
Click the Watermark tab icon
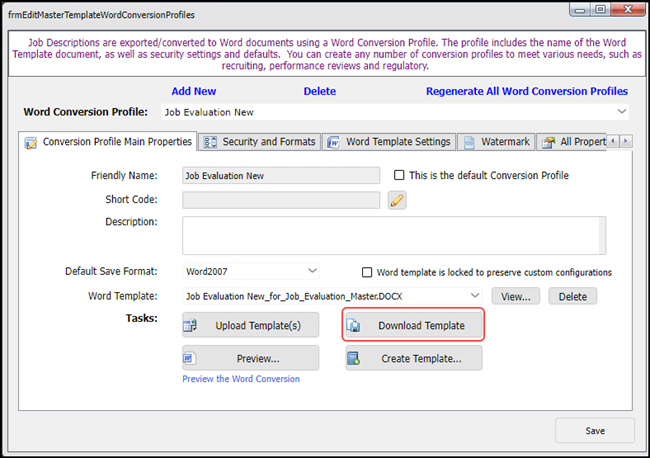[469, 142]
